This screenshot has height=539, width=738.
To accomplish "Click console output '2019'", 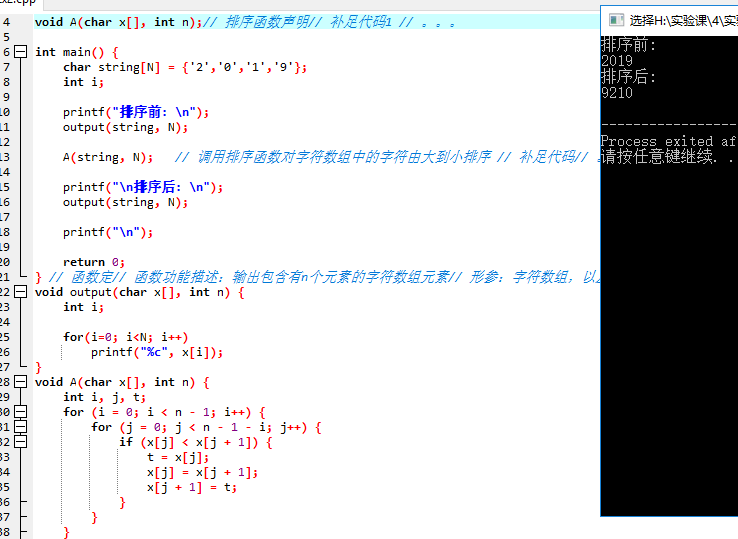I will coord(617,61).
